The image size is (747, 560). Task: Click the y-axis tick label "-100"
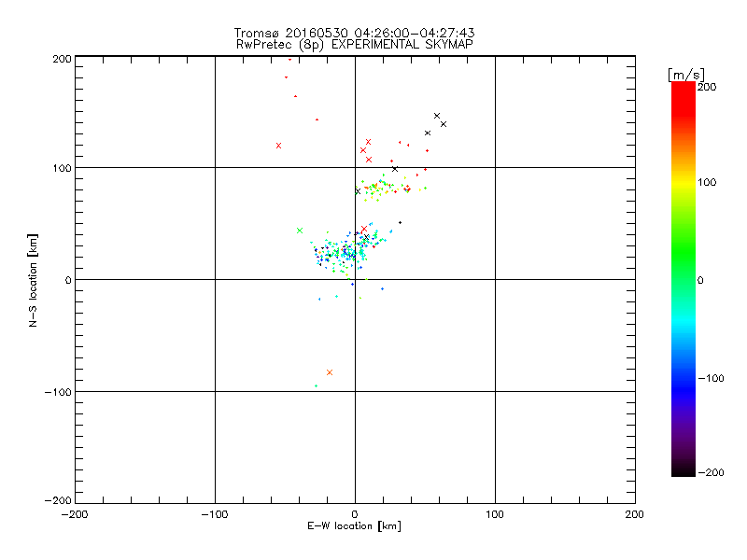click(x=58, y=392)
